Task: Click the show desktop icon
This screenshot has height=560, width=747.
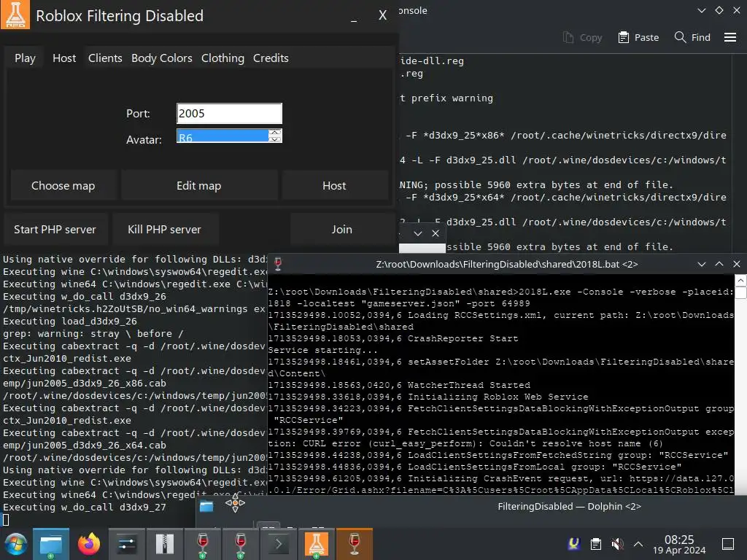Action: pos(728,544)
